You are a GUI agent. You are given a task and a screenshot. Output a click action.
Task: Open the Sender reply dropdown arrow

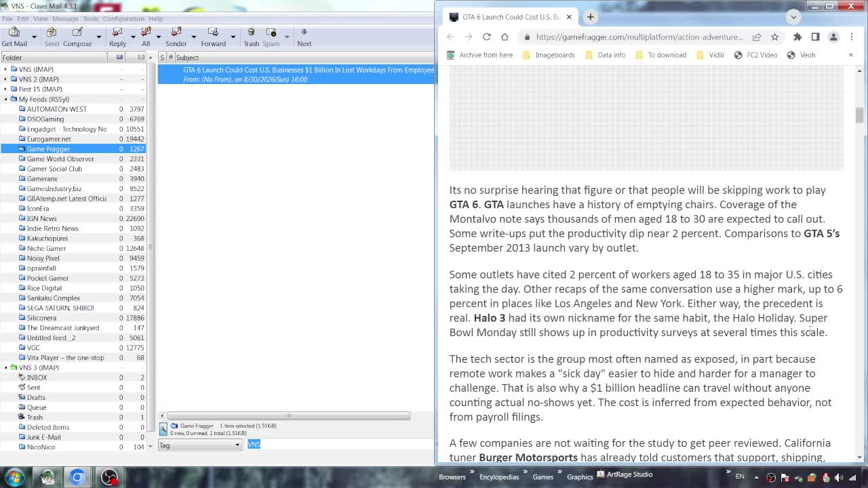click(193, 37)
